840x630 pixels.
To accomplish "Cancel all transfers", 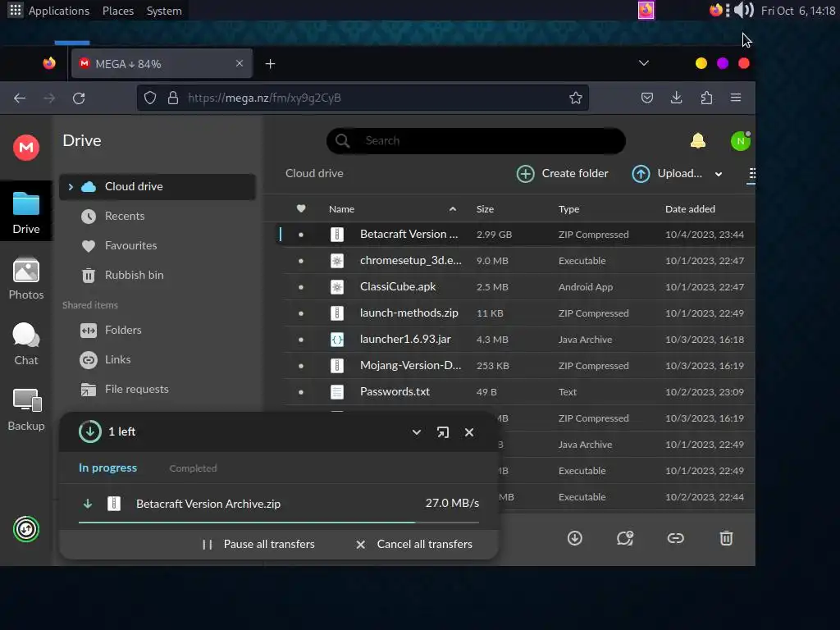I will click(414, 545).
